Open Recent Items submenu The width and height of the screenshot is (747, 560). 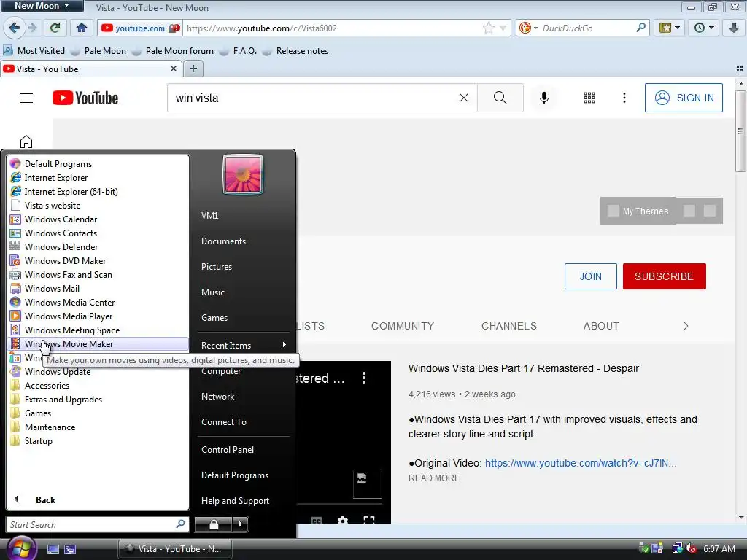point(244,345)
